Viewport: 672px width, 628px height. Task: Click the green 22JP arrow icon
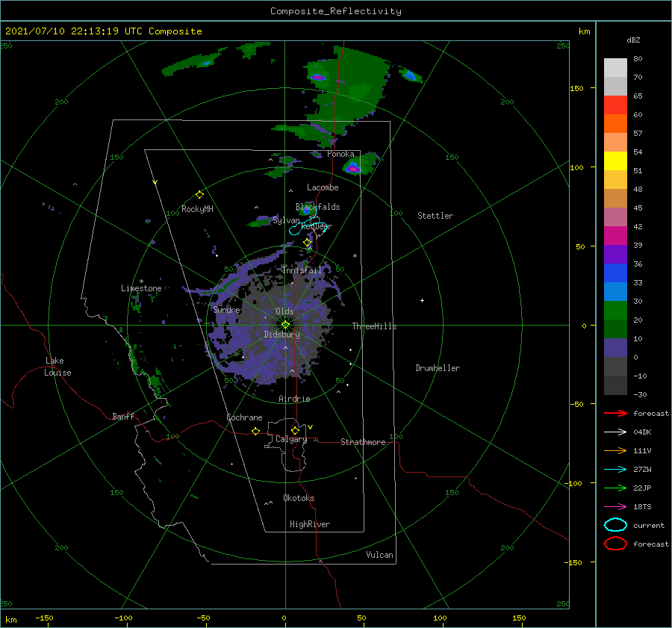point(615,488)
